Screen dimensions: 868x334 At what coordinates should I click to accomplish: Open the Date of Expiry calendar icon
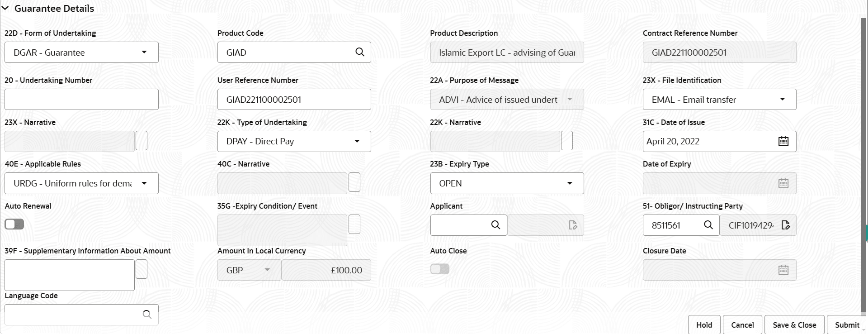(x=783, y=183)
